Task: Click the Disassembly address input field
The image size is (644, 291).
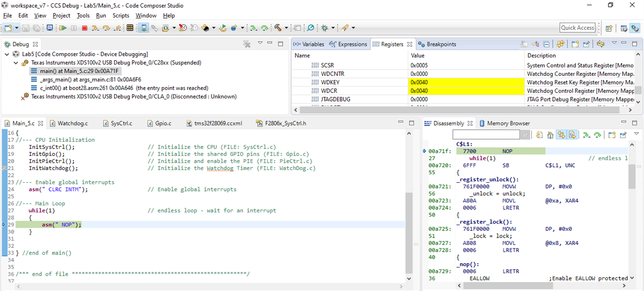Action: 486,135
